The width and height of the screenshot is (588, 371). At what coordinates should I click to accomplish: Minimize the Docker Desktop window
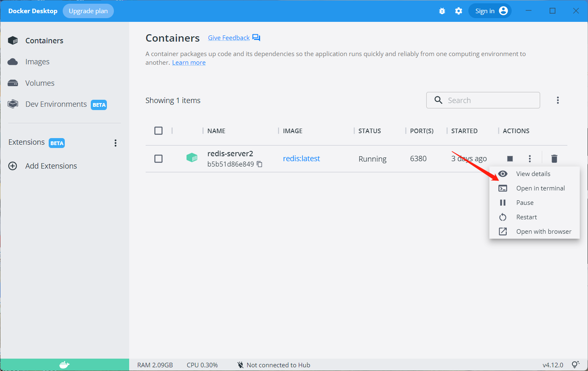click(529, 11)
